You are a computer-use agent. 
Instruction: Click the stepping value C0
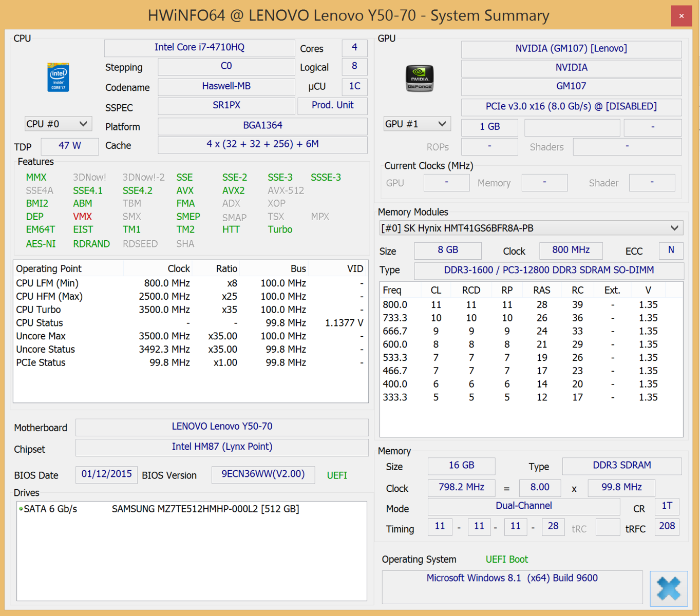[x=226, y=67]
